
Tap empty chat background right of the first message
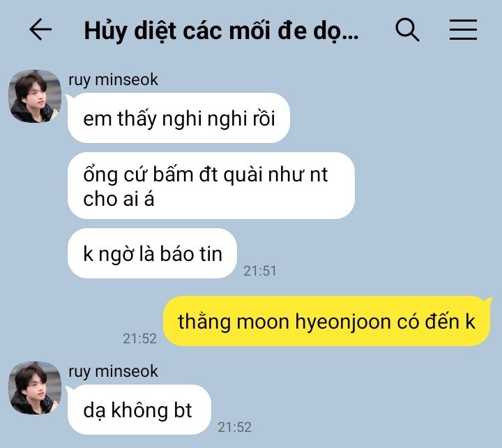click(x=394, y=118)
